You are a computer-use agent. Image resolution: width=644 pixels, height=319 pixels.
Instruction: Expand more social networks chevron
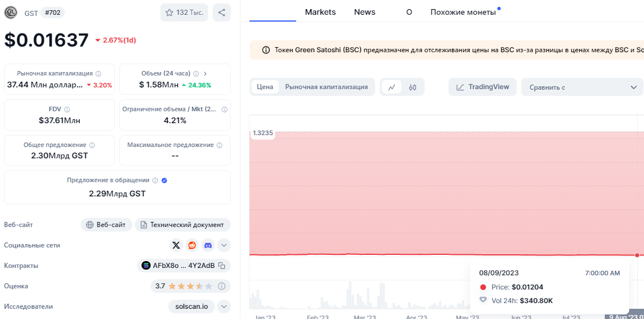[x=224, y=245]
